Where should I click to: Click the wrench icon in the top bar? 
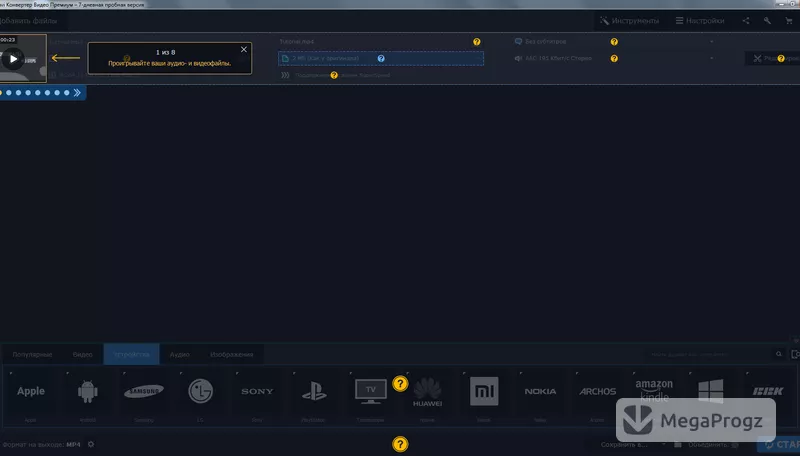[x=767, y=21]
